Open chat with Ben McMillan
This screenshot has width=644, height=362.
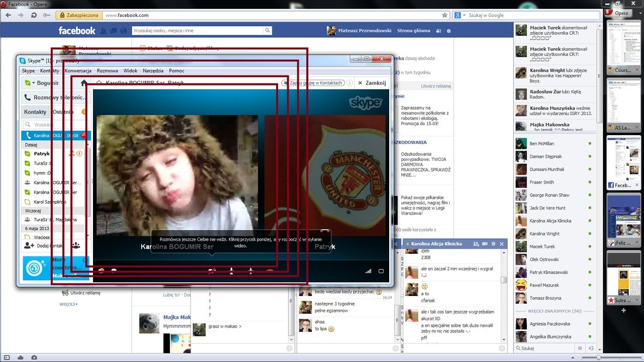tap(555, 143)
